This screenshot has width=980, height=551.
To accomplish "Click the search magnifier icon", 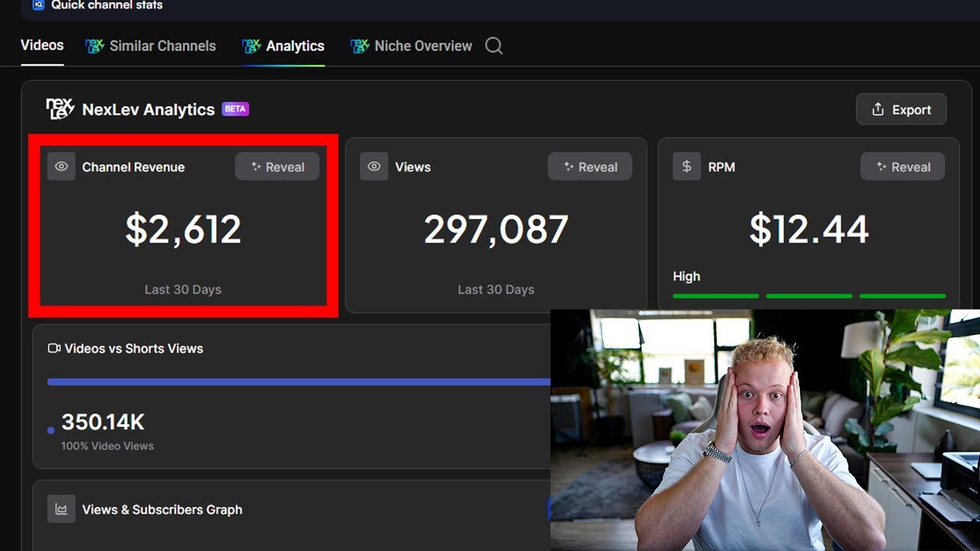I will [x=495, y=46].
